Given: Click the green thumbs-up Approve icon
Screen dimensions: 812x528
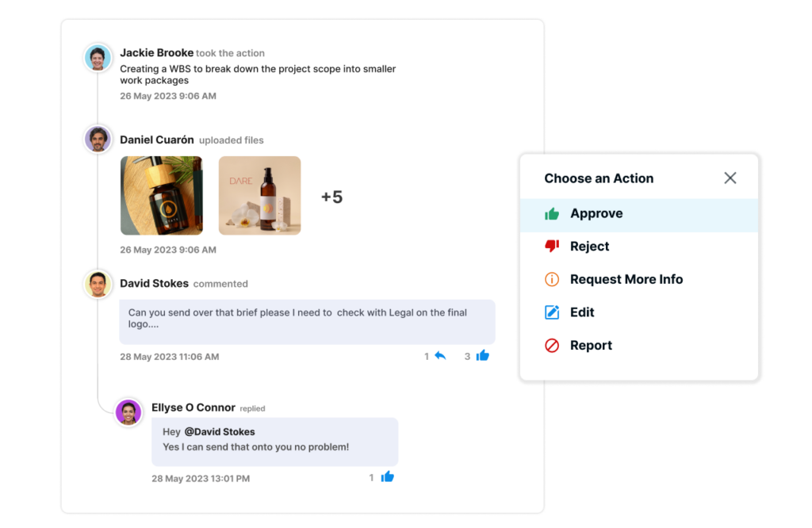Looking at the screenshot, I should pos(552,214).
